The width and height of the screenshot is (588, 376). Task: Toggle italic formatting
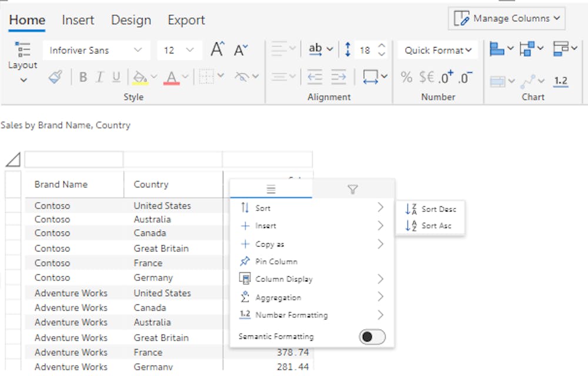click(x=99, y=77)
